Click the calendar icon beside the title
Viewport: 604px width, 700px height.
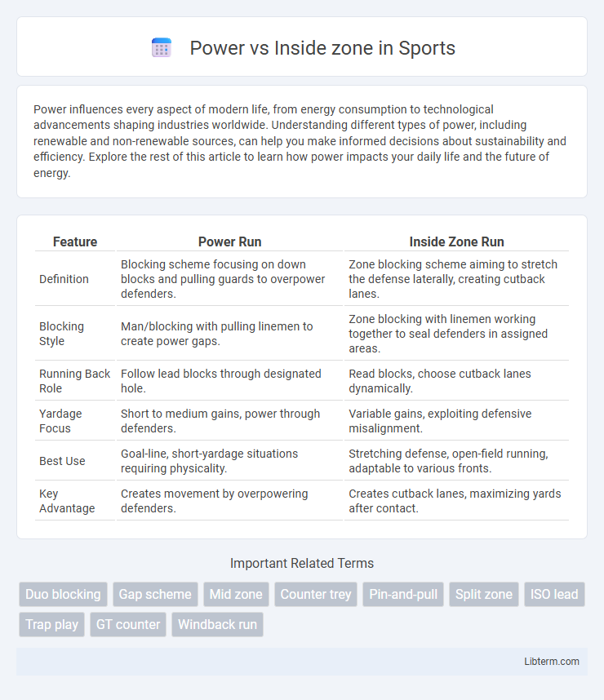click(x=162, y=48)
